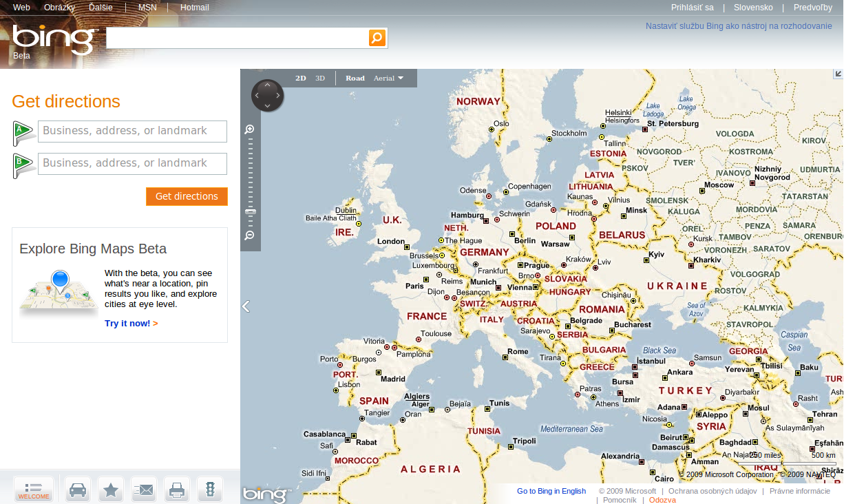Image resolution: width=844 pixels, height=504 pixels.
Task: Click the Explore Bing Maps illustration
Action: pyautogui.click(x=59, y=293)
